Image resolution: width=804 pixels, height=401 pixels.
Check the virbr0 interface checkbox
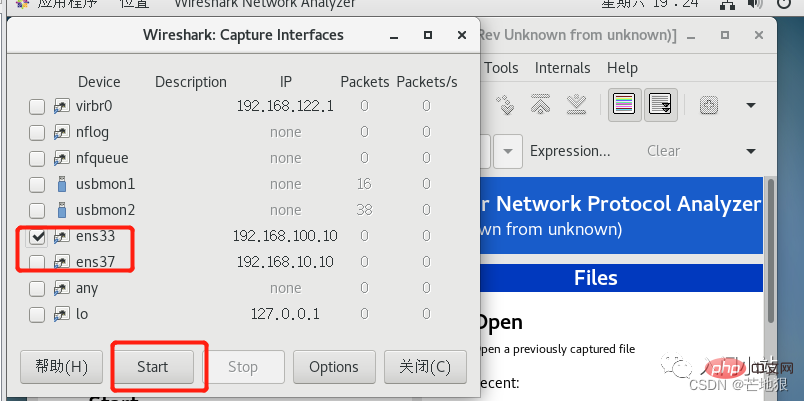pyautogui.click(x=37, y=107)
